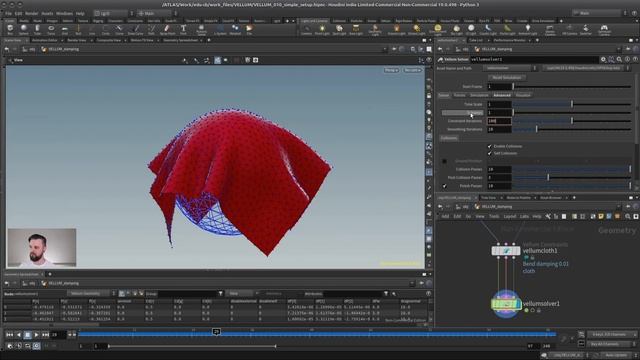
Task: Click the Substeps parameter label
Action: pyautogui.click(x=463, y=112)
